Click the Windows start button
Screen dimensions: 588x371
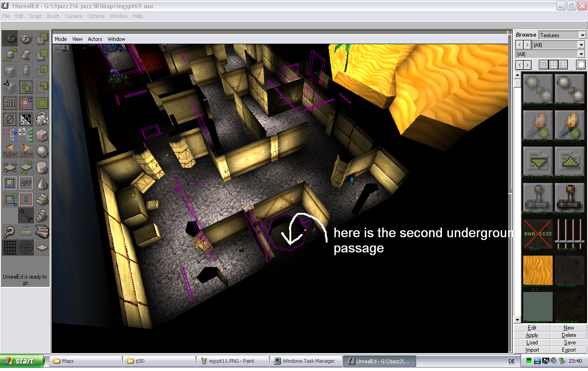(x=23, y=361)
